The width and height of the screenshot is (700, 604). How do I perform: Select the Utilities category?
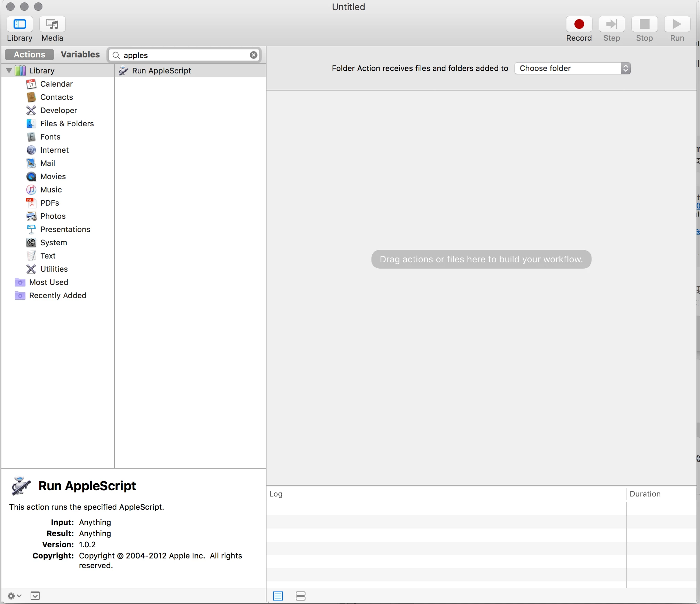54,269
